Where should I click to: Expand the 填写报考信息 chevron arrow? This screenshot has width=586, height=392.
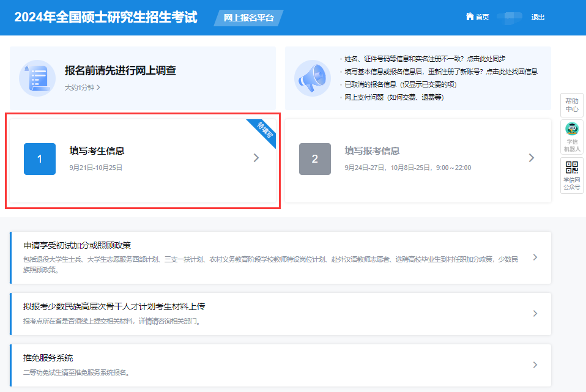pyautogui.click(x=532, y=158)
